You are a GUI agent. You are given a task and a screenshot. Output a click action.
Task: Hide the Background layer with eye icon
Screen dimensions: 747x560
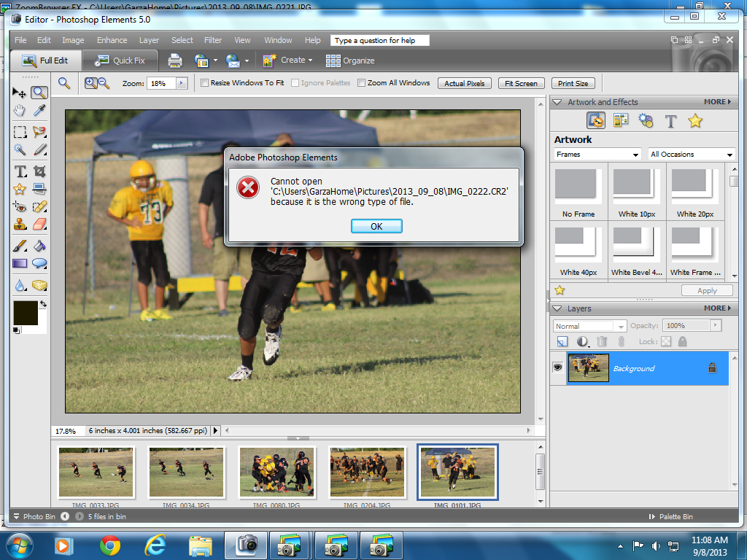click(x=558, y=368)
